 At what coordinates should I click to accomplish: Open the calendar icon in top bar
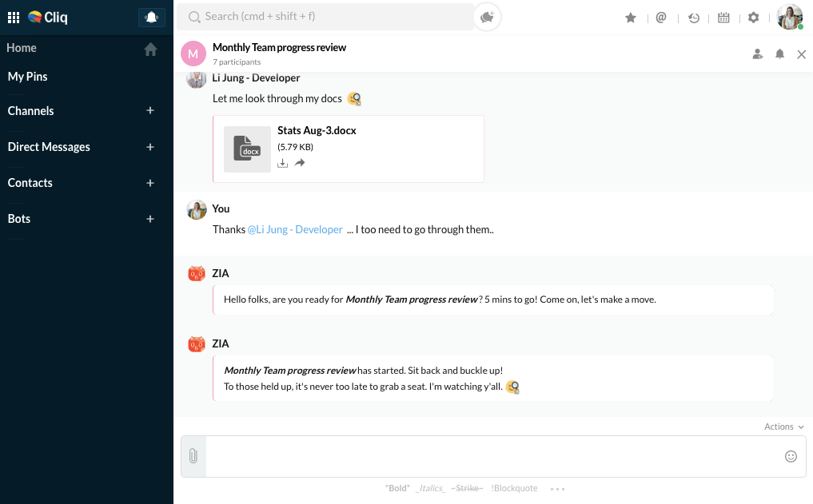(723, 18)
